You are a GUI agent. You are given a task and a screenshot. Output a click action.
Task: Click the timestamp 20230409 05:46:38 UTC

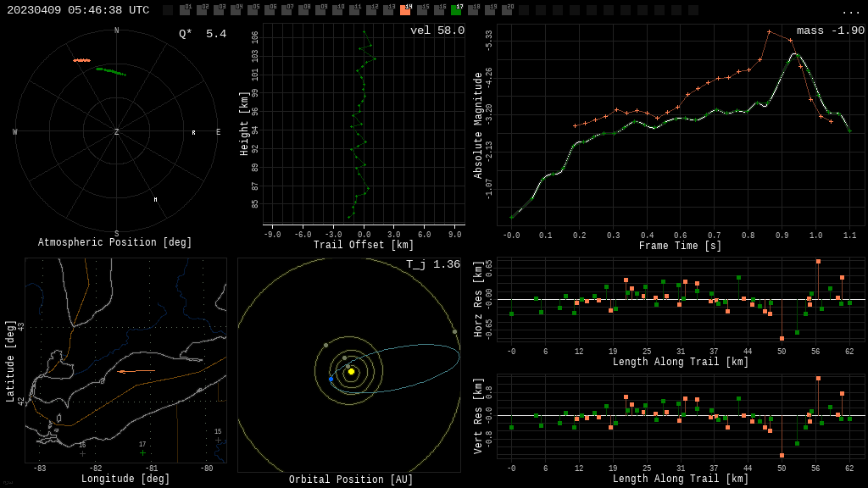[78, 10]
